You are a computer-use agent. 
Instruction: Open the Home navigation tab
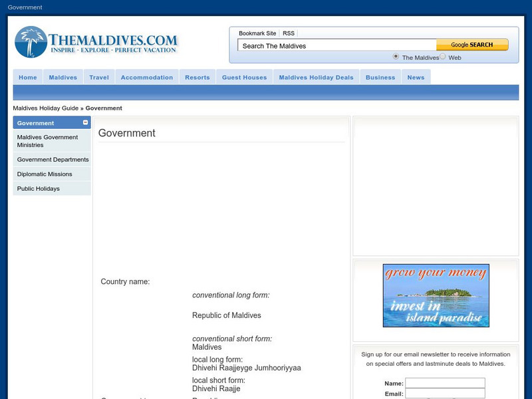coord(27,77)
